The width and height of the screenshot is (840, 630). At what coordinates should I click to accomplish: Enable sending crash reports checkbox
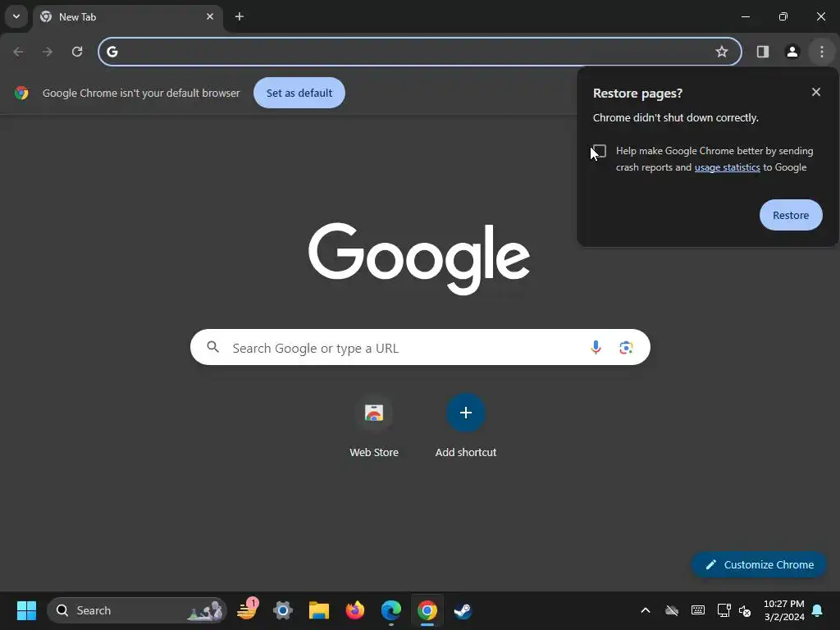pyautogui.click(x=600, y=151)
